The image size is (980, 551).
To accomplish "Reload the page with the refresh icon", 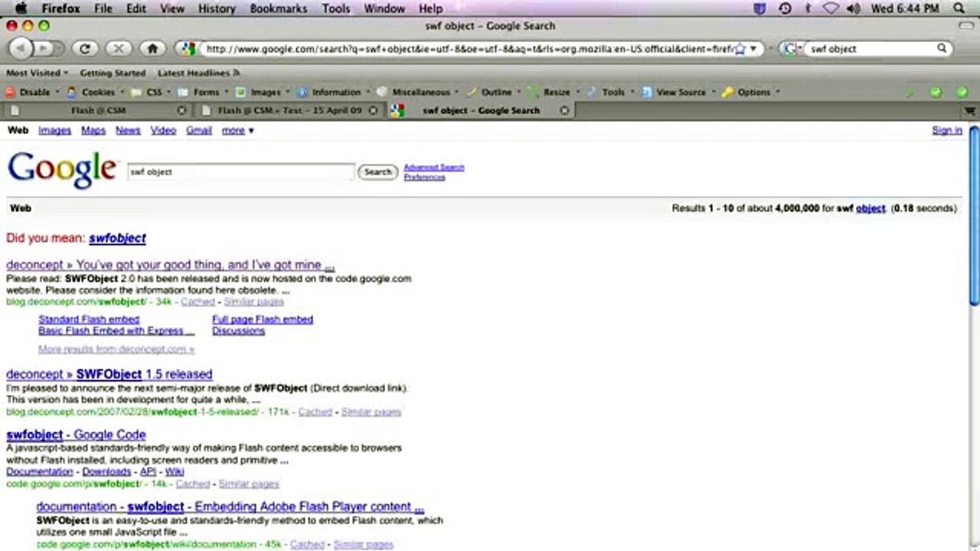I will coord(85,48).
